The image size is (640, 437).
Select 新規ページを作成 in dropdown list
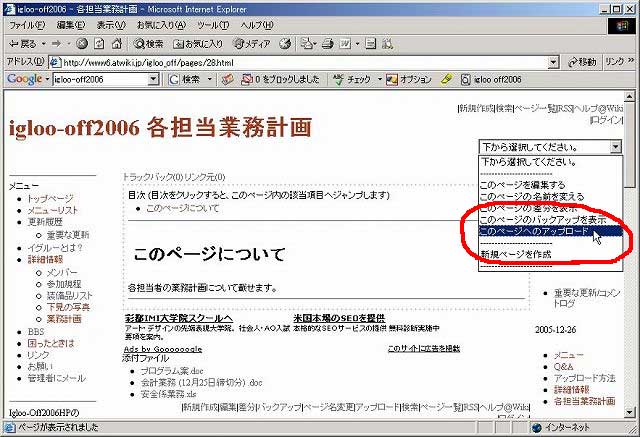click(550, 254)
